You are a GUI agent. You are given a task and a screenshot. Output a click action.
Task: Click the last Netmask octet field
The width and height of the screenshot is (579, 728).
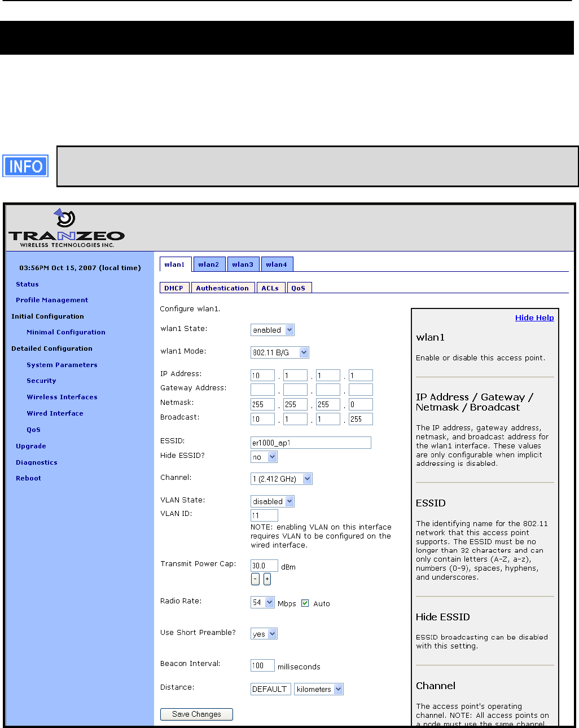[x=361, y=404]
